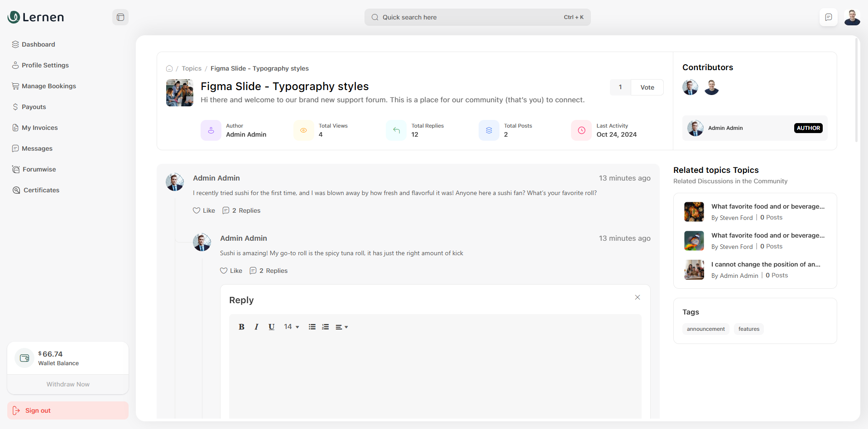The height and width of the screenshot is (429, 868).
Task: Close the Reply editor panel
Action: (638, 297)
